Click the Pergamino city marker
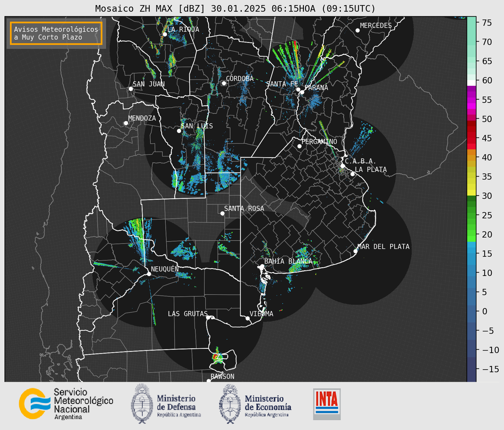Image resolution: width=504 pixels, height=430 pixels. tap(299, 146)
